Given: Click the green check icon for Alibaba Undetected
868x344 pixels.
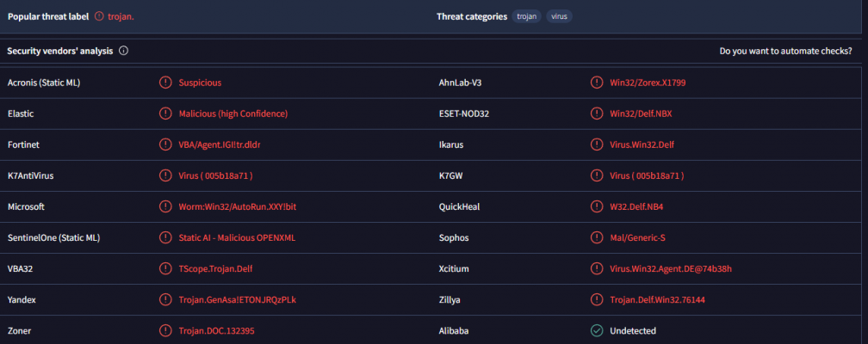Looking at the screenshot, I should [x=596, y=331].
